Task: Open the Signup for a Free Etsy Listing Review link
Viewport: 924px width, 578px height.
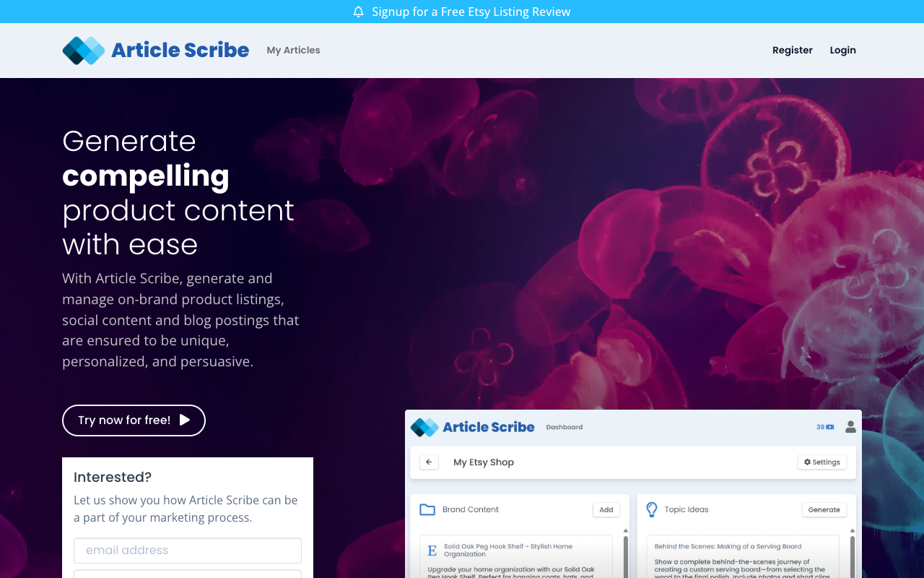Action: click(x=471, y=12)
